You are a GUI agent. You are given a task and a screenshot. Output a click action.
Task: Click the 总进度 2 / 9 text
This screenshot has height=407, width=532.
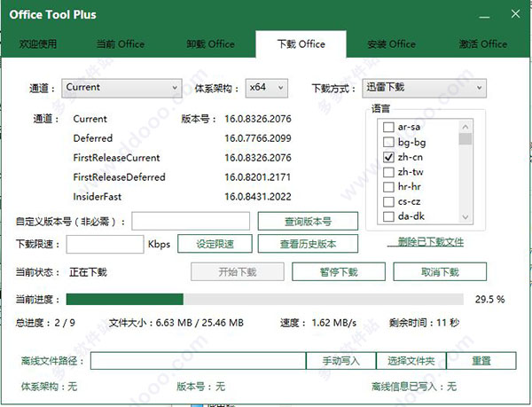pos(45,323)
